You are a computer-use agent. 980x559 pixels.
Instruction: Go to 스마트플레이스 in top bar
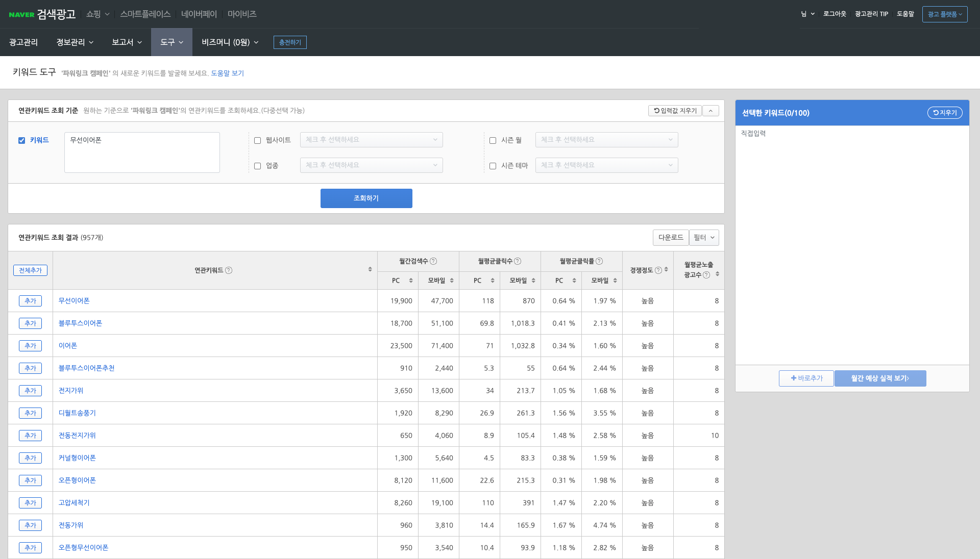(145, 14)
